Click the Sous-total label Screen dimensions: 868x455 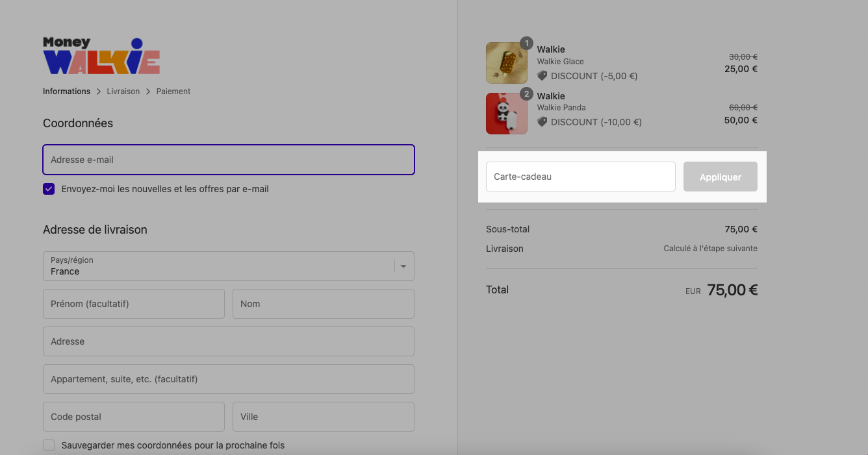click(507, 229)
